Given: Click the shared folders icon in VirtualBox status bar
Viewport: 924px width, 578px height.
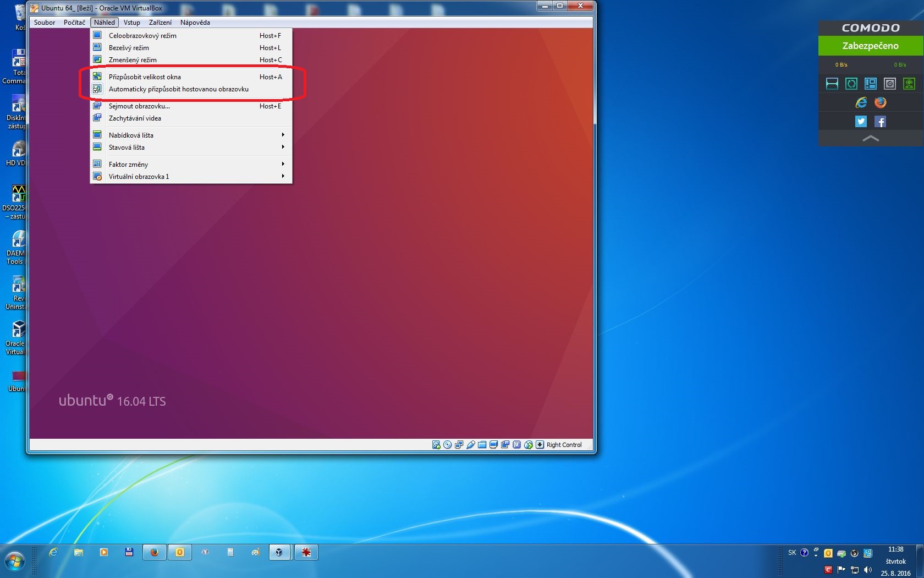Looking at the screenshot, I should pos(482,445).
